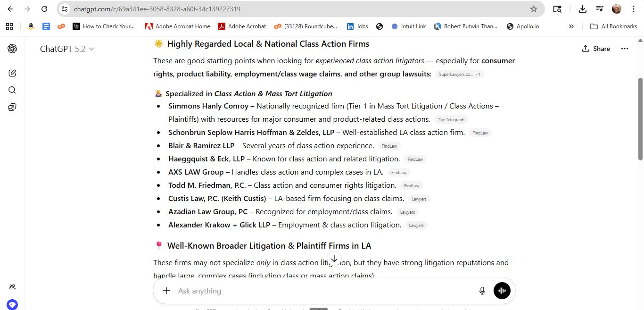This screenshot has height=310, width=644.
Task: Click the blue upgrade badge in sidebar
Action: click(x=12, y=304)
